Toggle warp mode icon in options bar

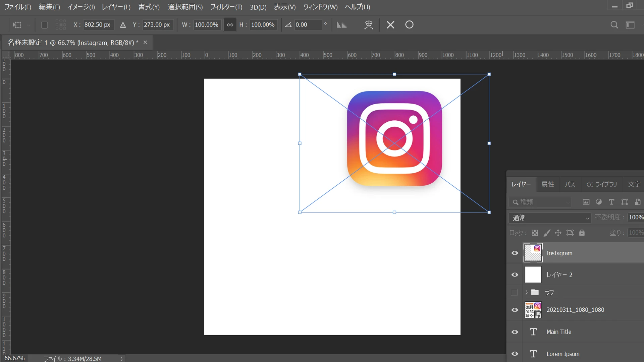(x=369, y=25)
